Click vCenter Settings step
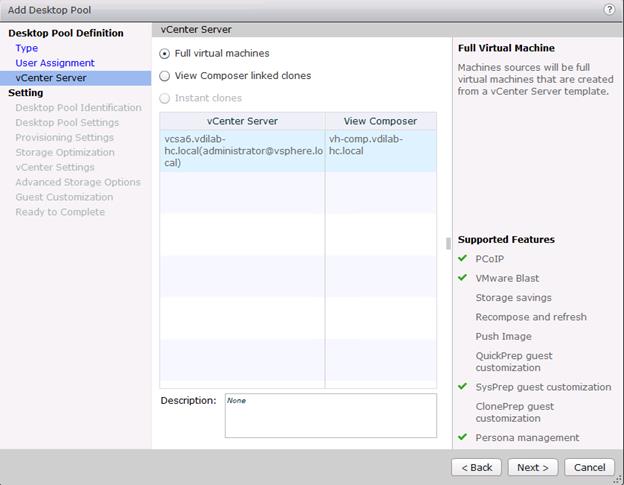624x485 pixels. [55, 168]
